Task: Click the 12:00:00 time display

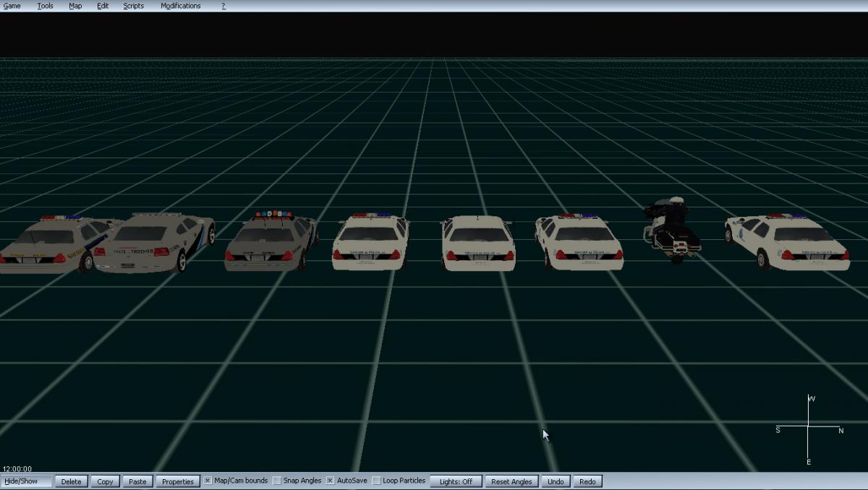Action: point(17,469)
